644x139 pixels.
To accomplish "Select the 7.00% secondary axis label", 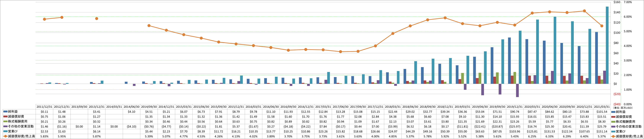I will (628, 2).
